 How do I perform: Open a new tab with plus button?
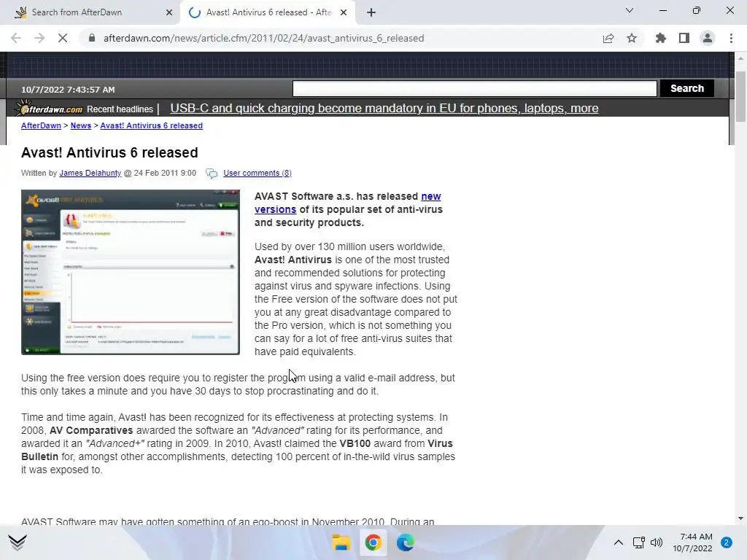pos(371,12)
